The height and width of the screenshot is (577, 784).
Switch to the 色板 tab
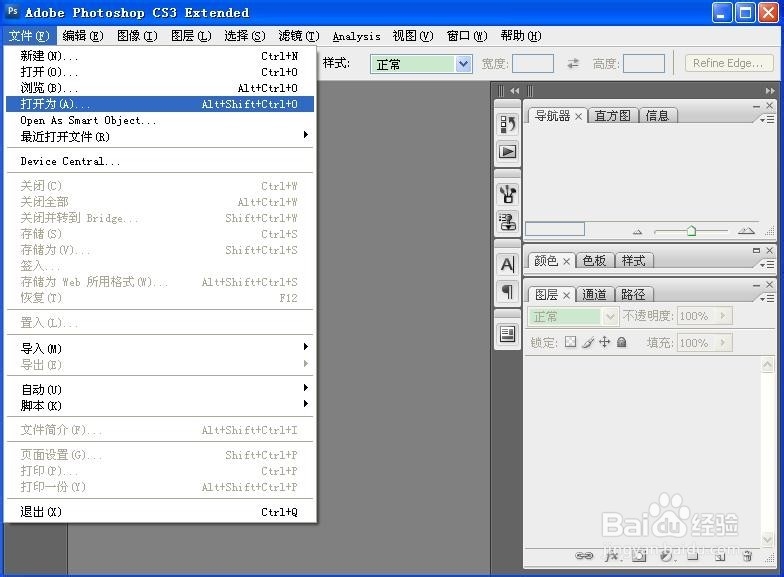pyautogui.click(x=594, y=260)
